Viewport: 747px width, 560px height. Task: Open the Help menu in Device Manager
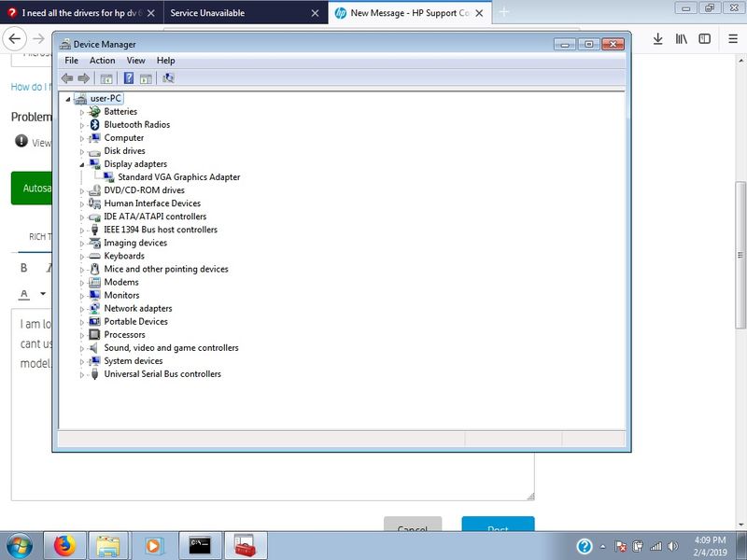166,61
